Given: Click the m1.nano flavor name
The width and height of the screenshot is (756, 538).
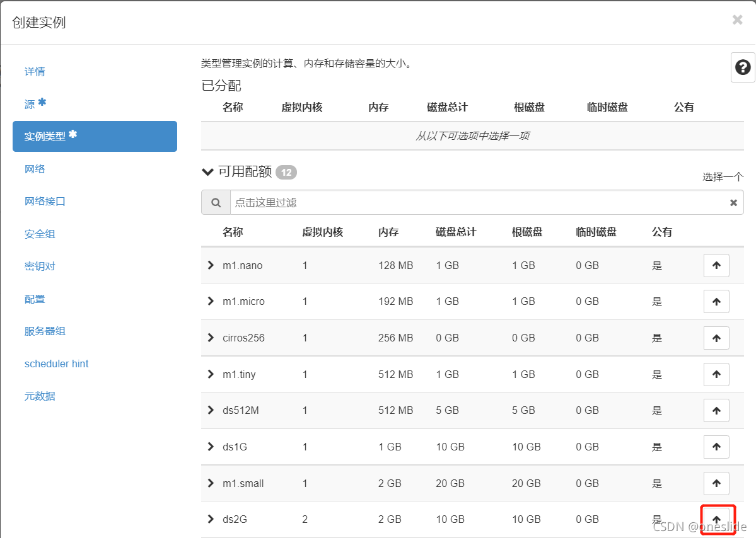Looking at the screenshot, I should click(243, 265).
